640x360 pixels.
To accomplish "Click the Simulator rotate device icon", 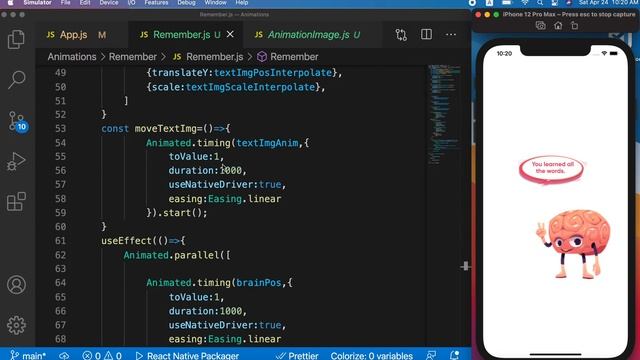I will [x=575, y=26].
